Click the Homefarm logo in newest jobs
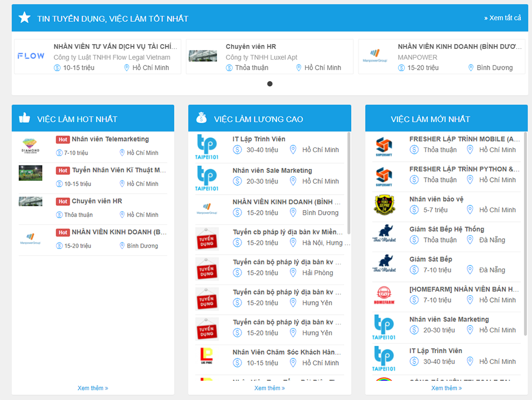532x400 pixels. (x=384, y=295)
